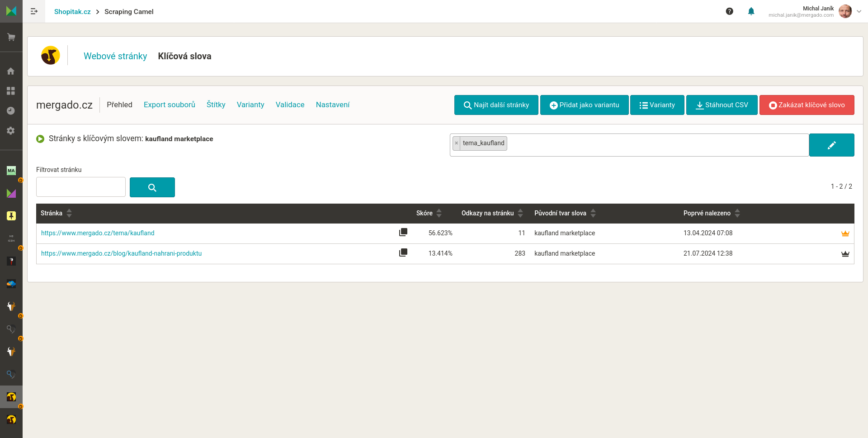This screenshot has width=868, height=438.
Task: Open the kaufland-nahrani-produktu blog link
Action: coord(121,253)
